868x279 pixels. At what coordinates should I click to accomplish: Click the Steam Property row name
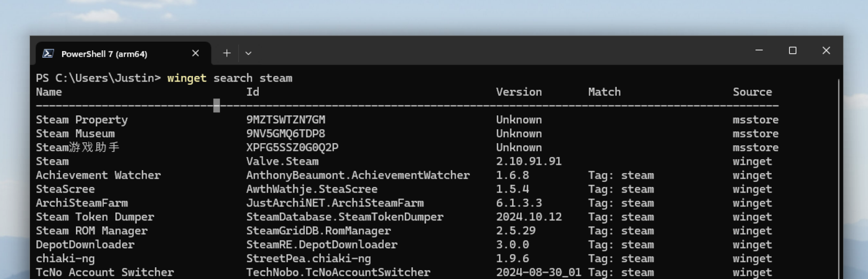pos(82,120)
